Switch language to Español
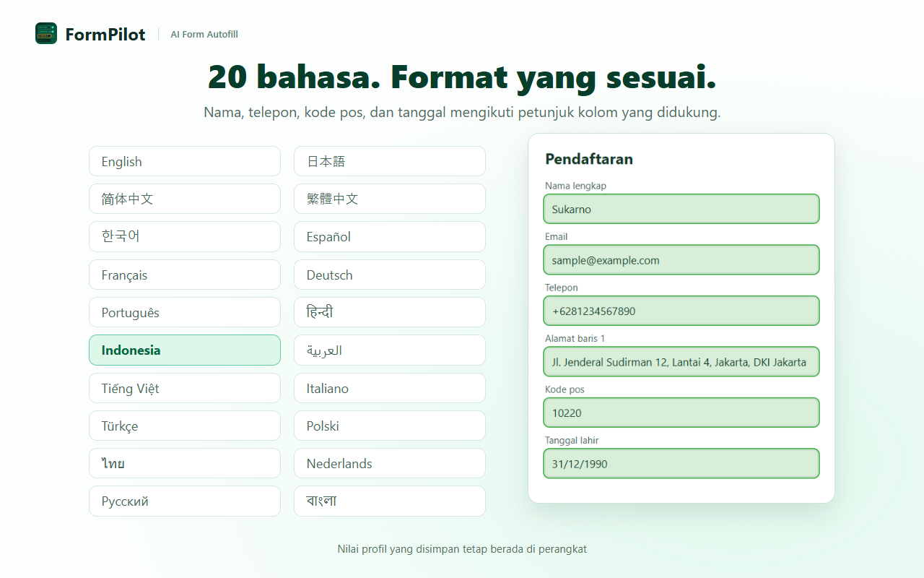 point(390,236)
